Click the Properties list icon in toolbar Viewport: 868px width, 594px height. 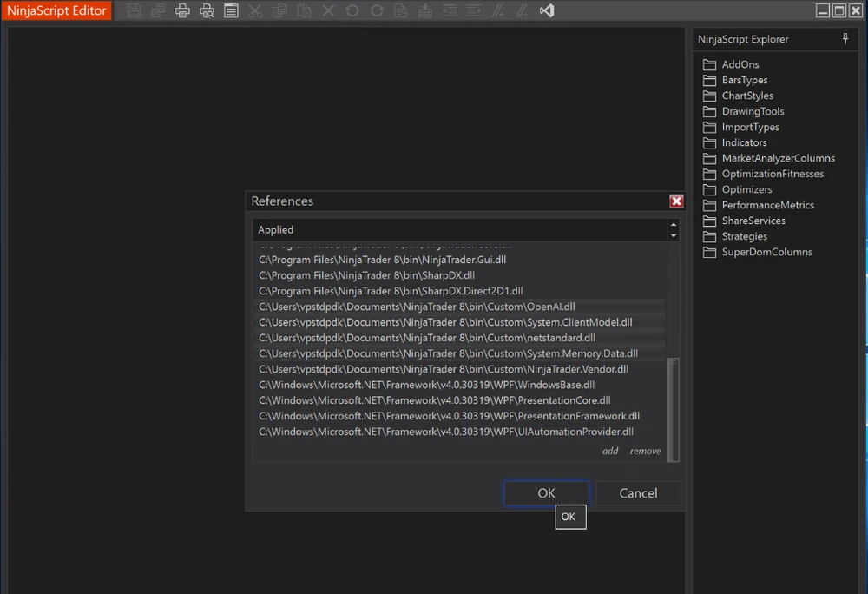point(232,10)
